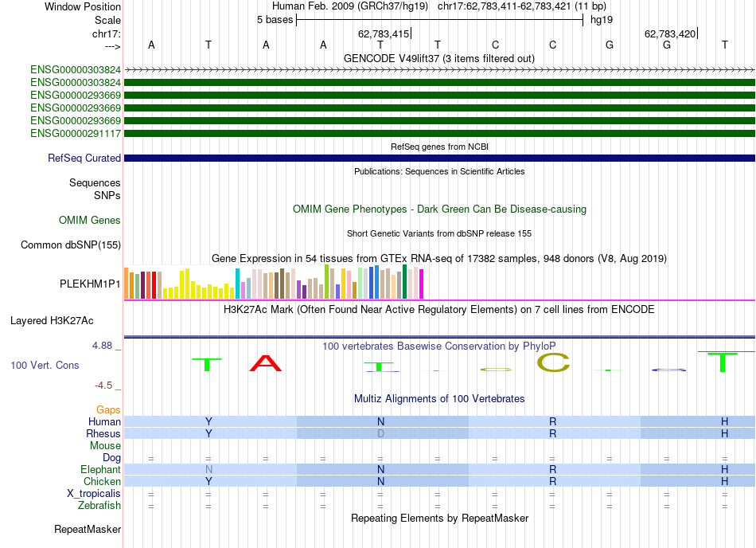Click the SNPs label under Sequences
This screenshot has height=548, width=756.
click(x=107, y=196)
